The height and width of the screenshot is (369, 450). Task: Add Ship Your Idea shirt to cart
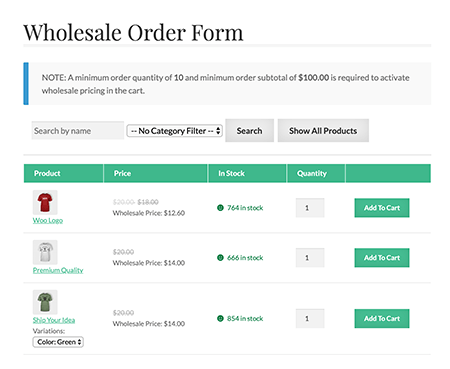point(382,319)
